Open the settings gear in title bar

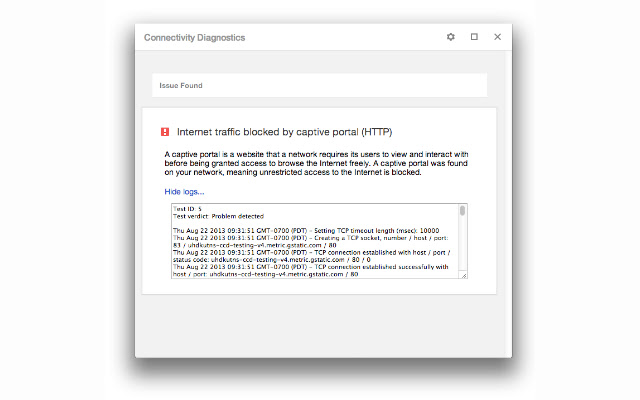point(451,37)
